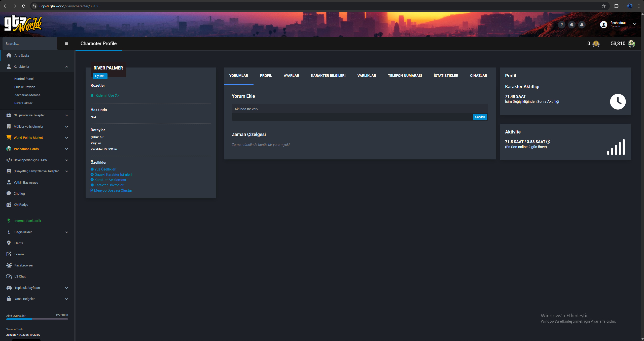Open the CIHAZLAR tab

click(478, 76)
